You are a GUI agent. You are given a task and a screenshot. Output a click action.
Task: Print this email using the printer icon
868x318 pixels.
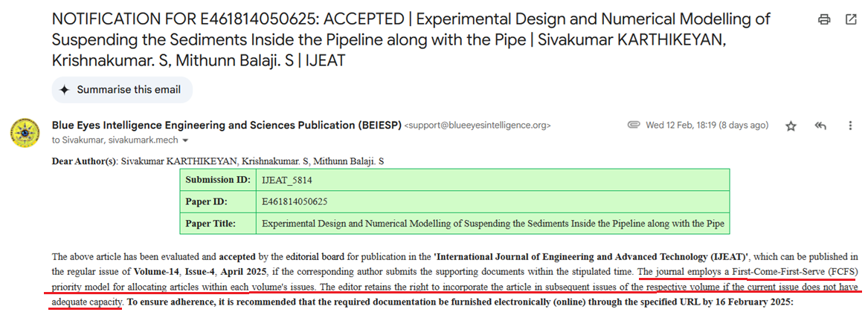tap(823, 20)
